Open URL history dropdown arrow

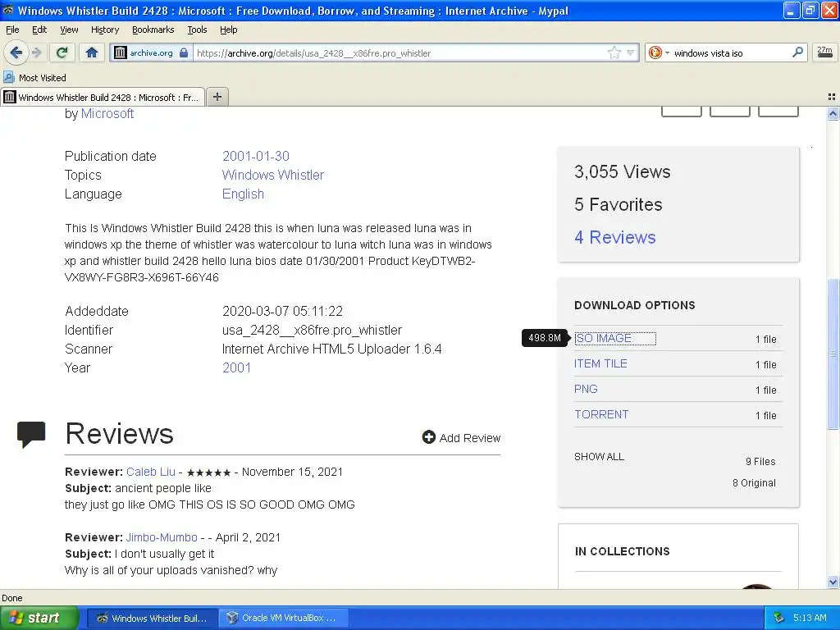631,52
